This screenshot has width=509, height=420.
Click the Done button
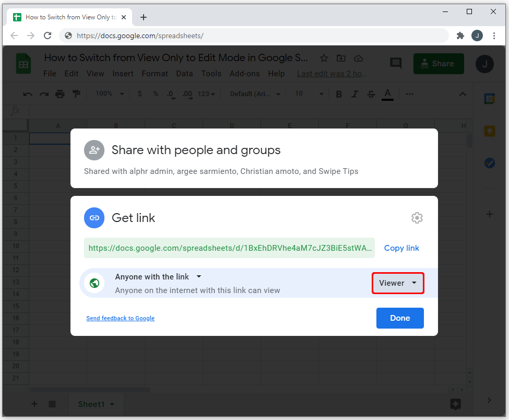(x=400, y=318)
